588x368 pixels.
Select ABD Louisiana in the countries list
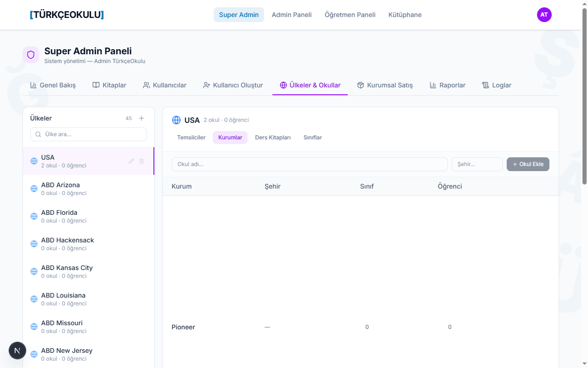(x=89, y=299)
